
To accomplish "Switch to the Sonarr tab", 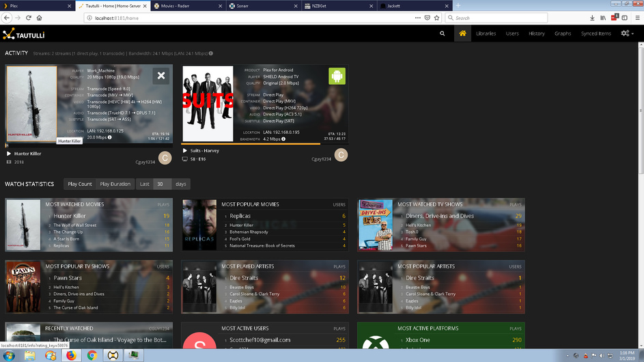I will 263,5.
